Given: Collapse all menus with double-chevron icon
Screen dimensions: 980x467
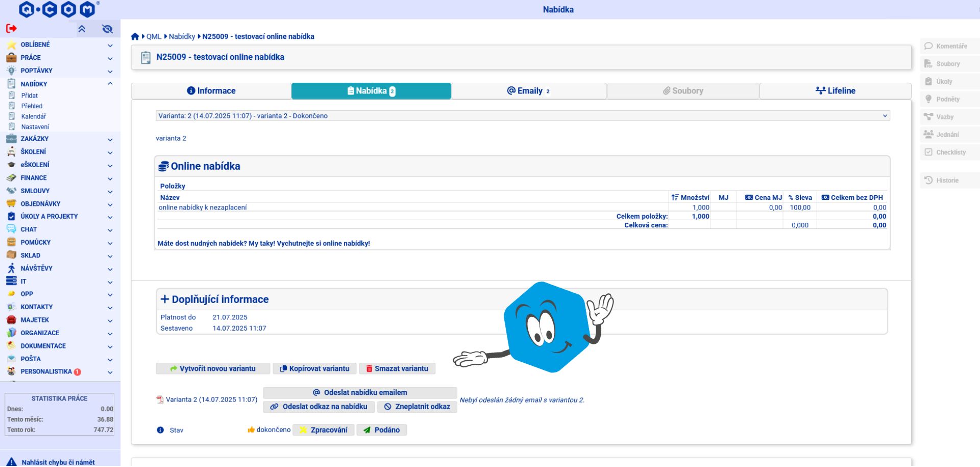Looking at the screenshot, I should [82, 29].
